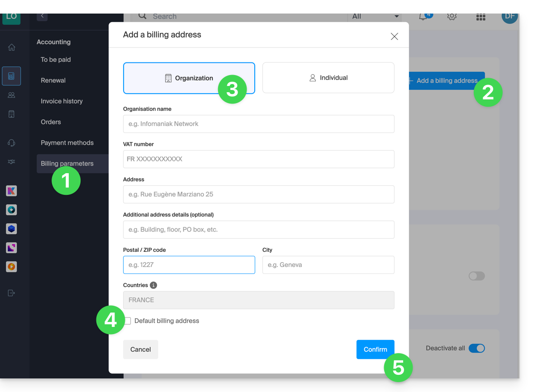533x392 pixels.
Task: Open Payment methods in the Accounting menu
Action: (x=67, y=143)
